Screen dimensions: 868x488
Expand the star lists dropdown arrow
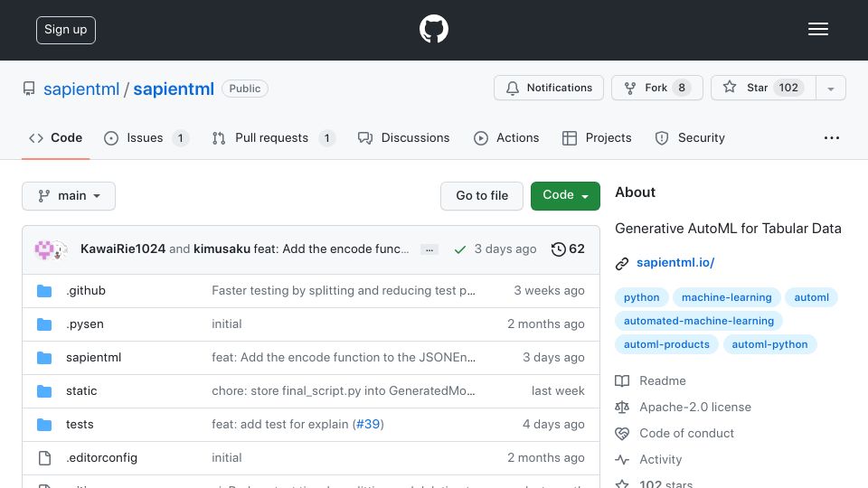(x=830, y=89)
